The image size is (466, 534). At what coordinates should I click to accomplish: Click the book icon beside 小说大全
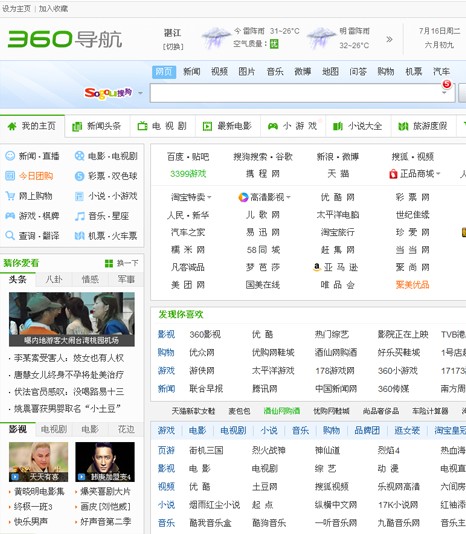tap(337, 127)
